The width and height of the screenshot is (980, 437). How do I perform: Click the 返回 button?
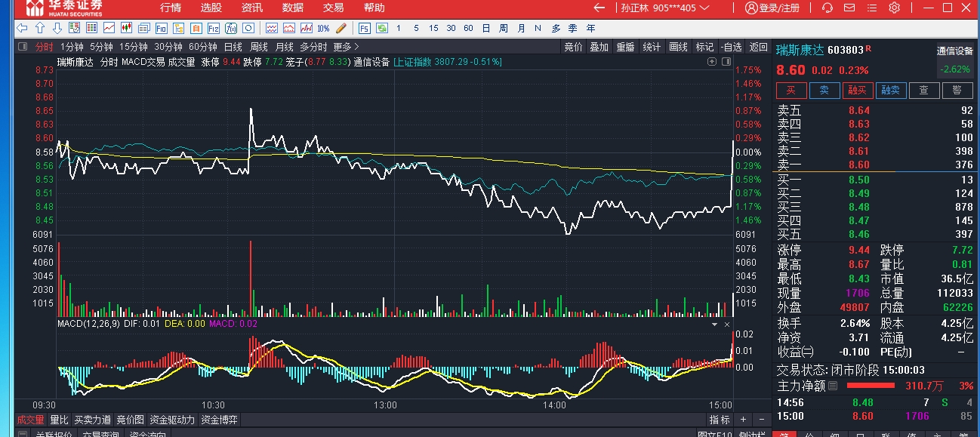[x=758, y=47]
